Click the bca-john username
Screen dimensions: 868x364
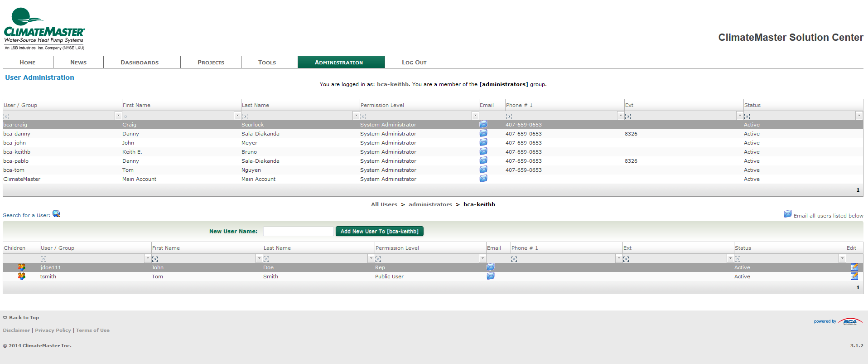[x=14, y=143]
